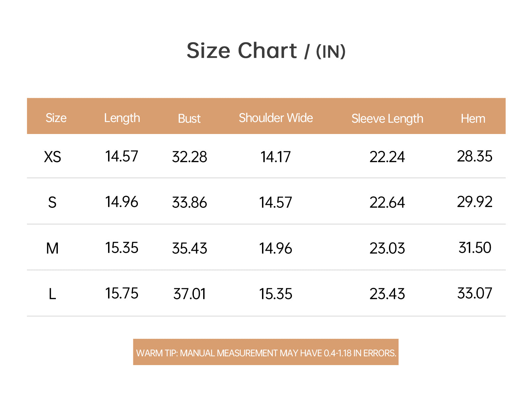Click the M hem value 31.50
532x399 pixels.
coord(475,248)
